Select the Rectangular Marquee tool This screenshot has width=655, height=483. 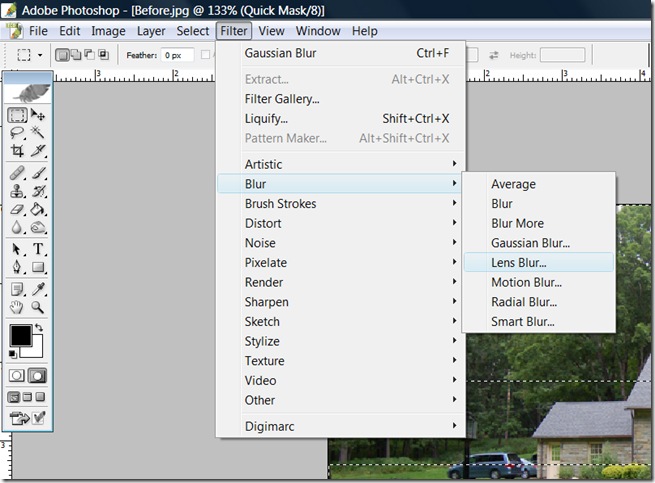17,114
